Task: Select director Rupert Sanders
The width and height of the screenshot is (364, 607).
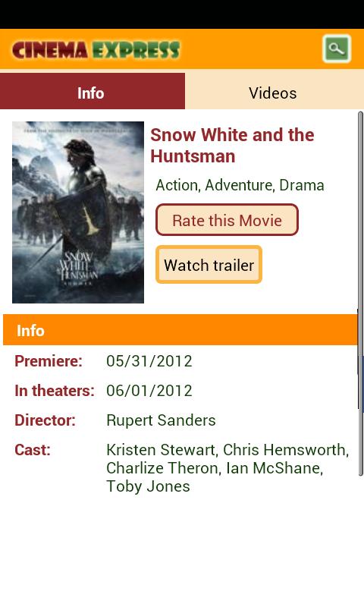Action: [x=161, y=420]
